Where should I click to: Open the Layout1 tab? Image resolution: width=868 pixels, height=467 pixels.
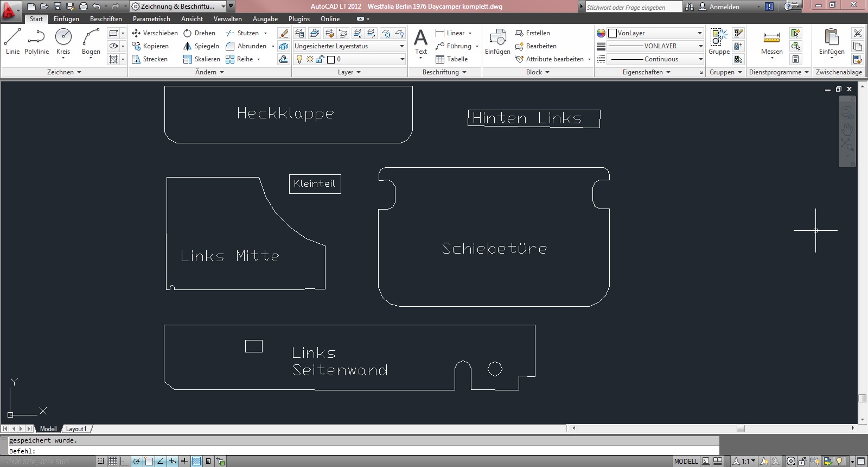(x=76, y=429)
